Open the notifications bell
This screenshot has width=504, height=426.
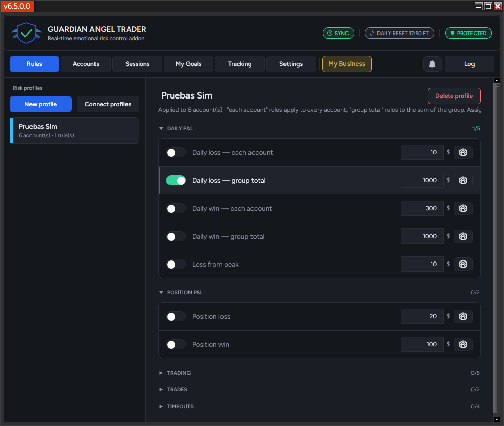(x=432, y=64)
